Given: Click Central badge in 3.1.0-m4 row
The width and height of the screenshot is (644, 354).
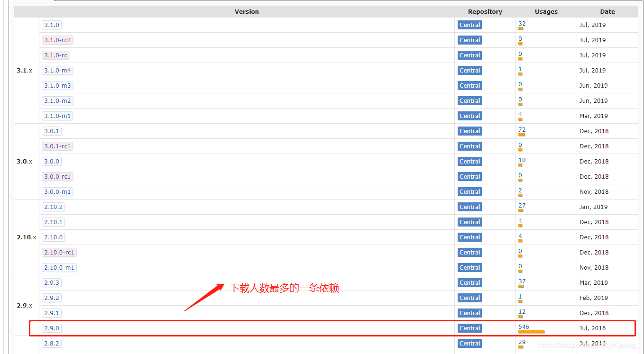Looking at the screenshot, I should [x=469, y=71].
